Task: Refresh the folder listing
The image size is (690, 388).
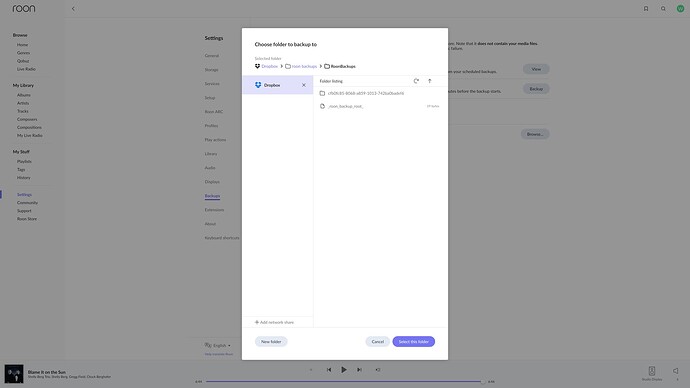Action: point(416,81)
